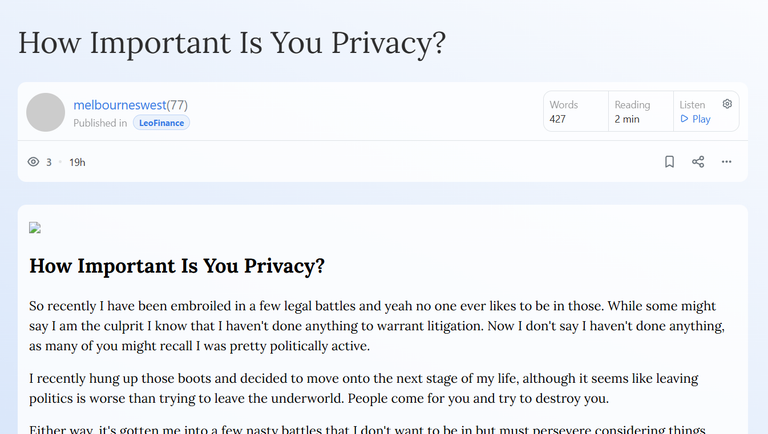Click the play triangle icon
Image resolution: width=768 pixels, height=434 pixels.
pos(684,119)
